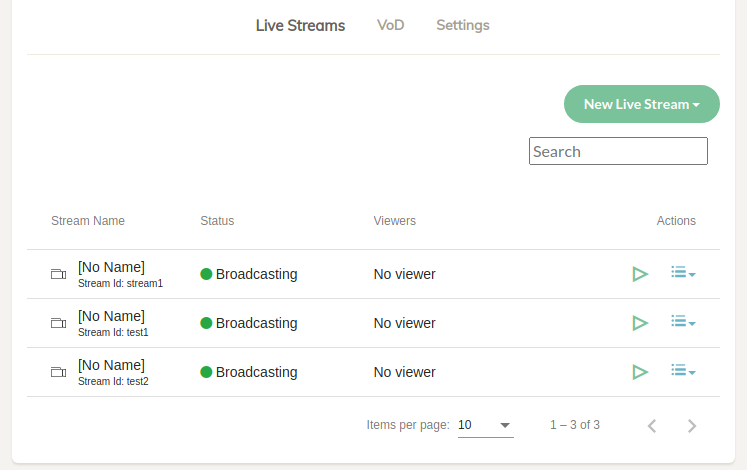
Task: Open actions menu for stream1
Action: coord(683,272)
